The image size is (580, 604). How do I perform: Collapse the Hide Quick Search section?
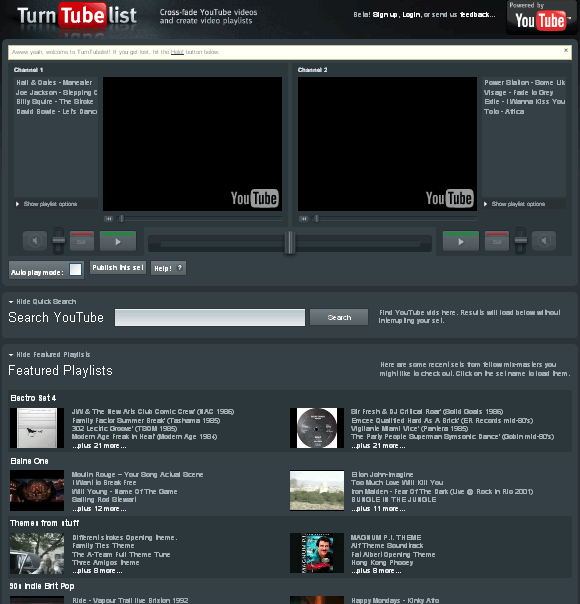42,302
